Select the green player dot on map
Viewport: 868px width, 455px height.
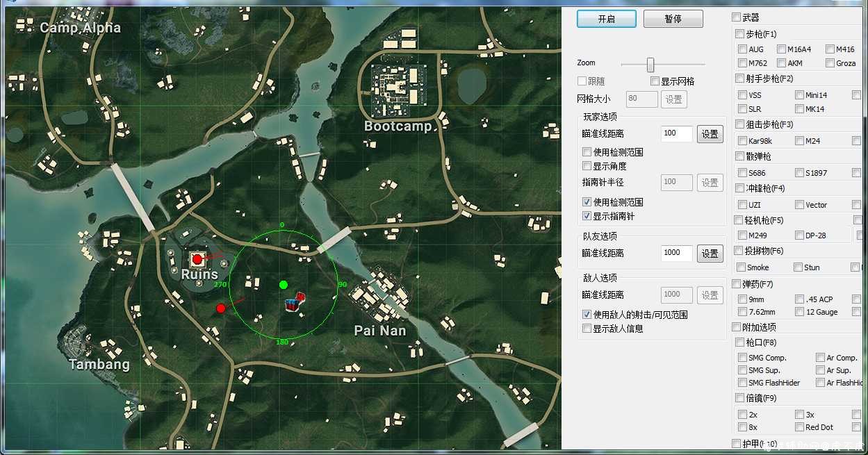pyautogui.click(x=284, y=284)
